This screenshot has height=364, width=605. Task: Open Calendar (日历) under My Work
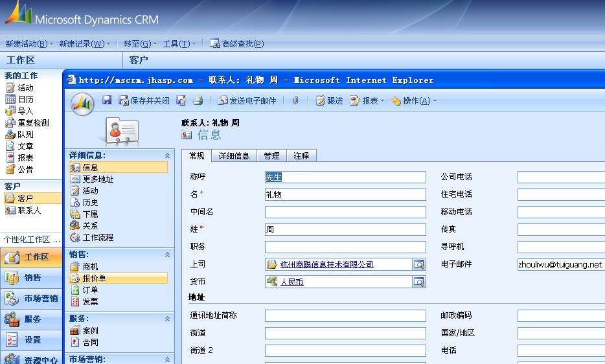tap(19, 99)
